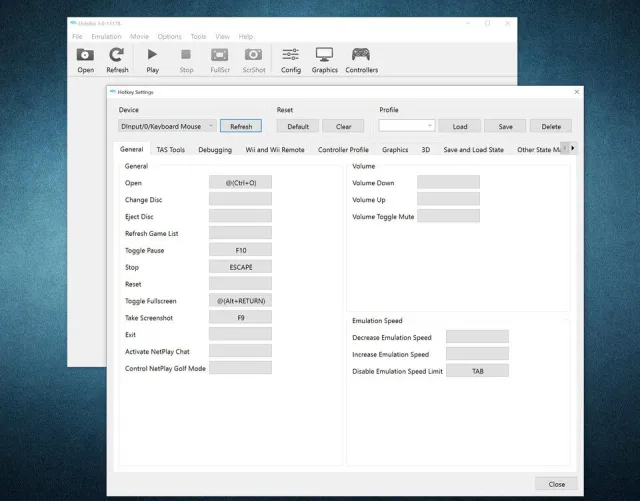This screenshot has height=501, width=640.
Task: Switch to the Controller Profile tab
Action: (343, 149)
